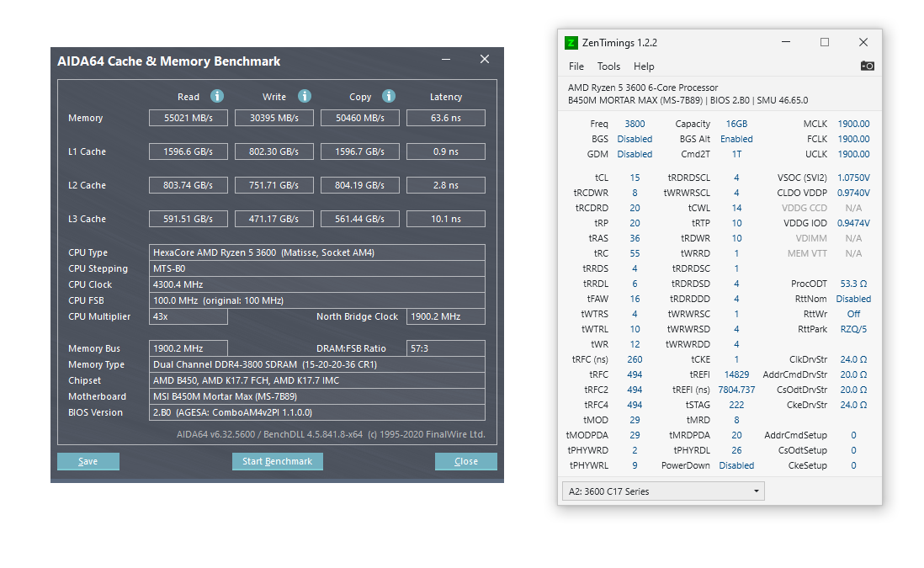
Task: Click the CPU Multiplier value 43x
Action: [189, 316]
